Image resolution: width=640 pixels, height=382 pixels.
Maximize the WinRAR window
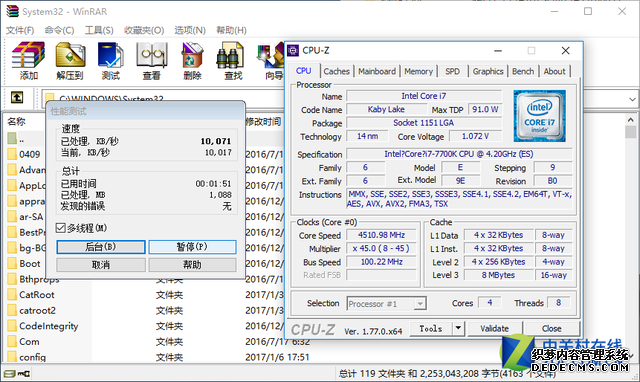point(588,11)
